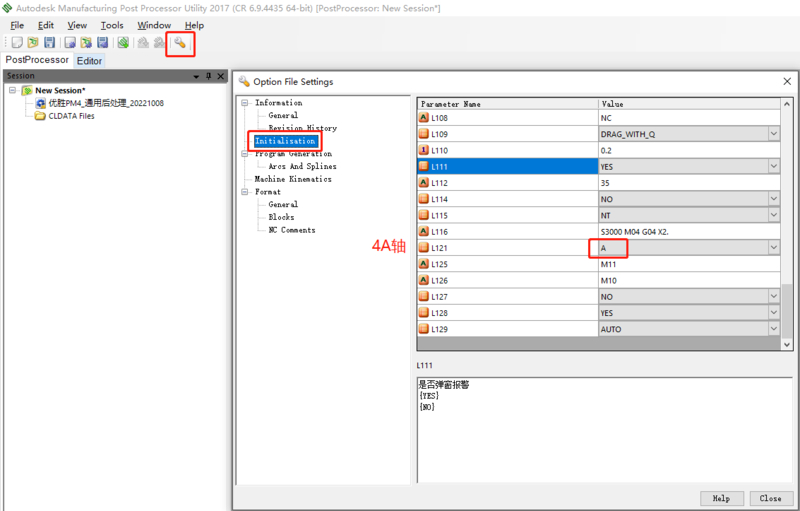Click the Close button in dialog
800x511 pixels.
tap(770, 498)
